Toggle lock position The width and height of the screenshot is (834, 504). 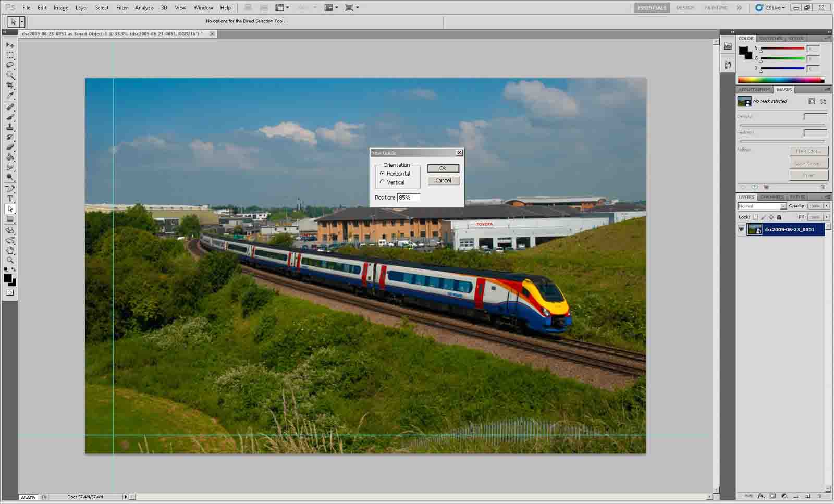[x=771, y=217]
